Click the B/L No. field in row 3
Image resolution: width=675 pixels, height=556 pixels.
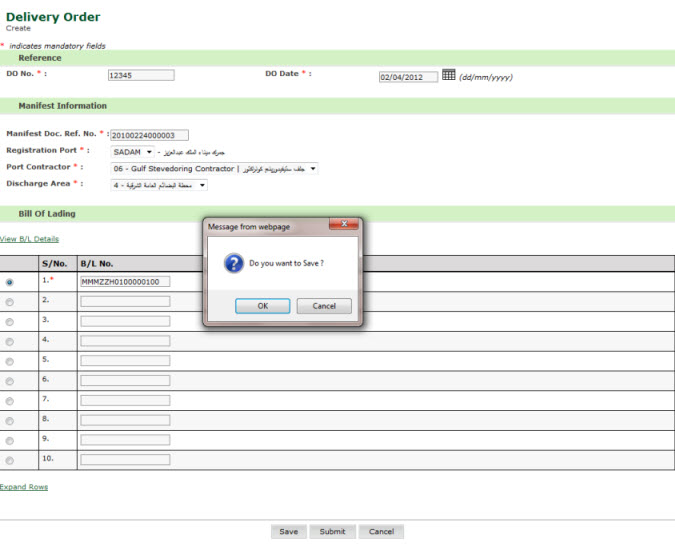[125, 321]
